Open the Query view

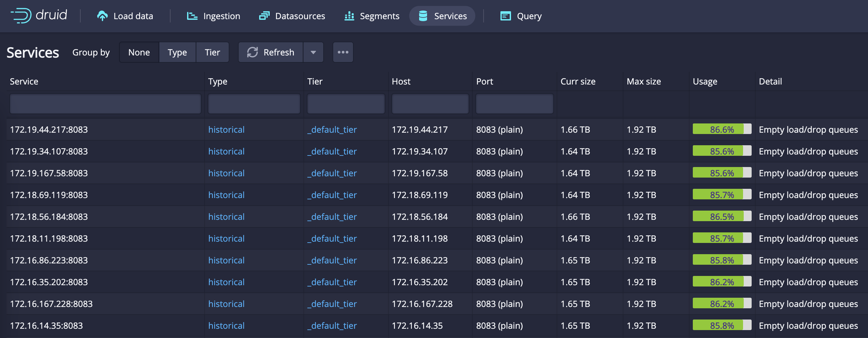pyautogui.click(x=521, y=16)
